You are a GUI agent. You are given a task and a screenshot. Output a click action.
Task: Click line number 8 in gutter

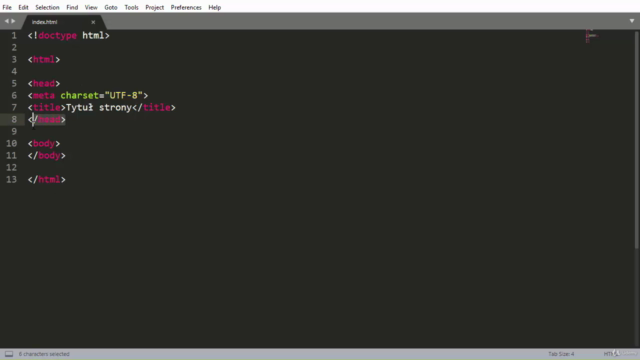[x=14, y=120]
